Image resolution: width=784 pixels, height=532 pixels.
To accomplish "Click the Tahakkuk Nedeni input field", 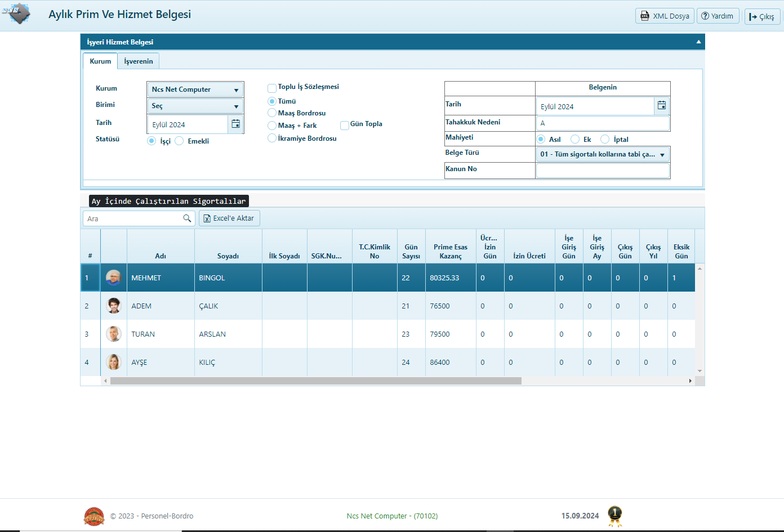I will 603,123.
